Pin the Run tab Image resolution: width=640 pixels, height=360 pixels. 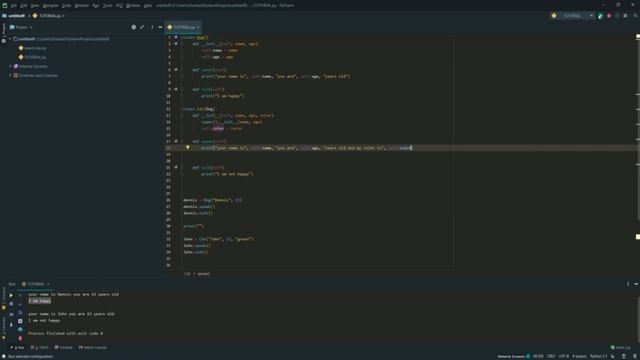[x=11, y=324]
